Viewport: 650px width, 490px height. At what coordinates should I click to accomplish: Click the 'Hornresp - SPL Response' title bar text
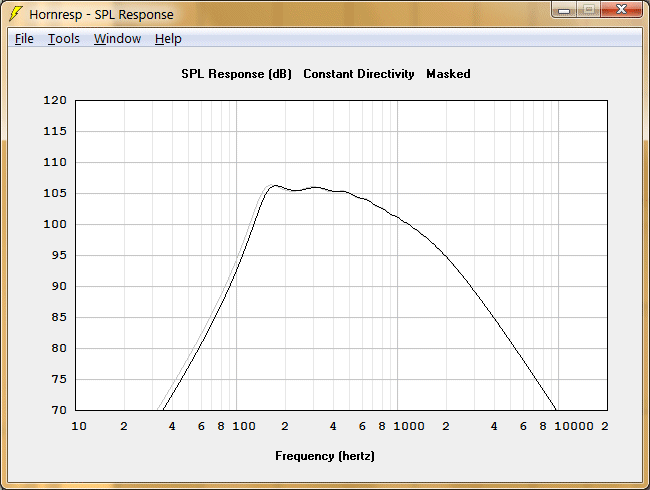[x=101, y=15]
